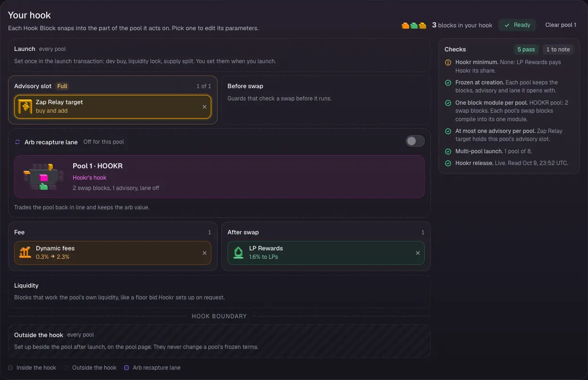This screenshot has width=588, height=380.
Task: Click the Hookr minimum warning icon
Action: pyautogui.click(x=448, y=62)
